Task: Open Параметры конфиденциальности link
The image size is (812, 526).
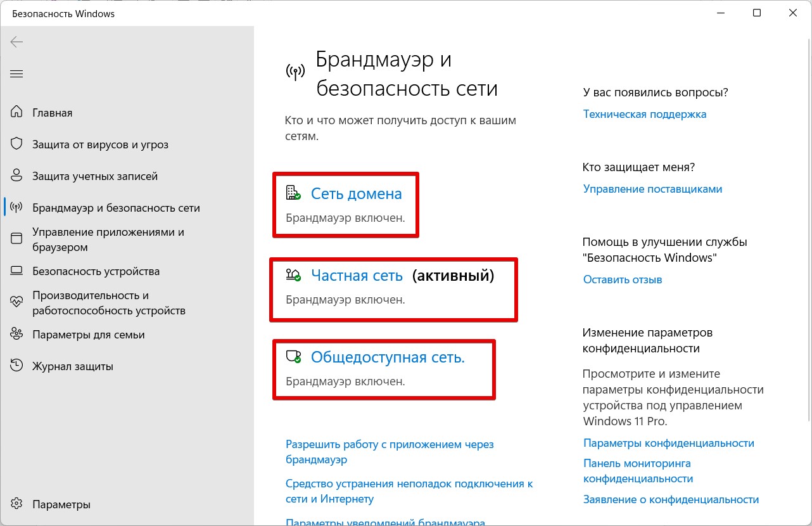Action: click(x=669, y=443)
